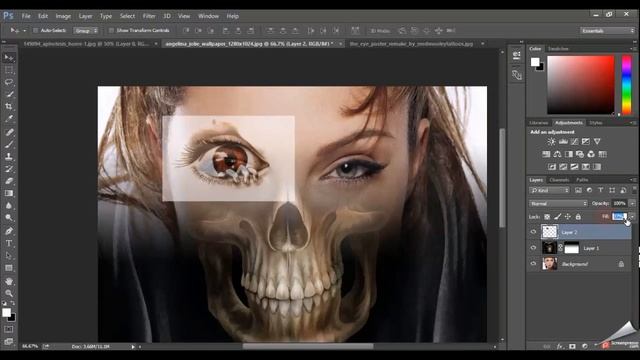Click the Fill percentage input field

click(620, 216)
